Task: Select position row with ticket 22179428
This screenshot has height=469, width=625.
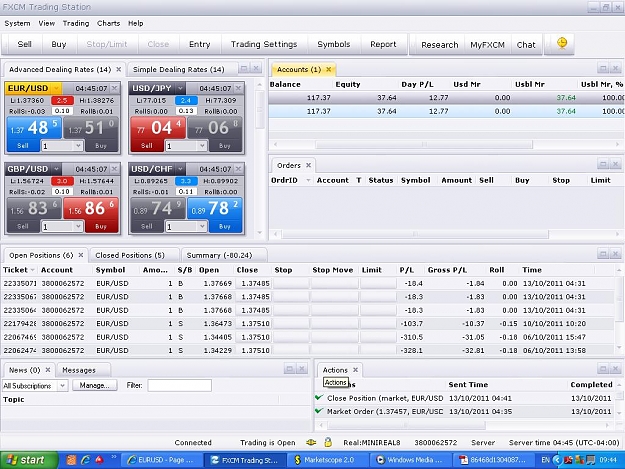Action: click(x=308, y=324)
